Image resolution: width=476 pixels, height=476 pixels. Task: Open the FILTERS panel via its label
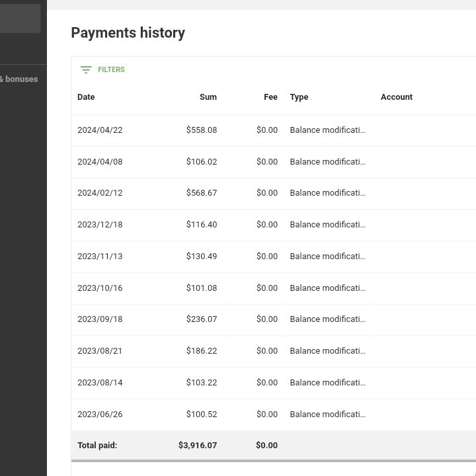(x=111, y=69)
